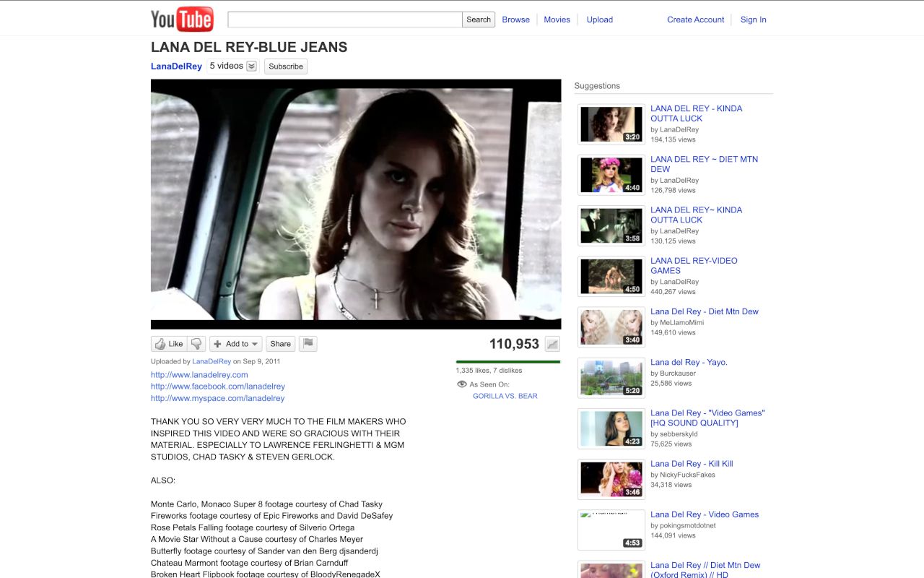
Task: Open the Upload menu item
Action: pos(599,20)
